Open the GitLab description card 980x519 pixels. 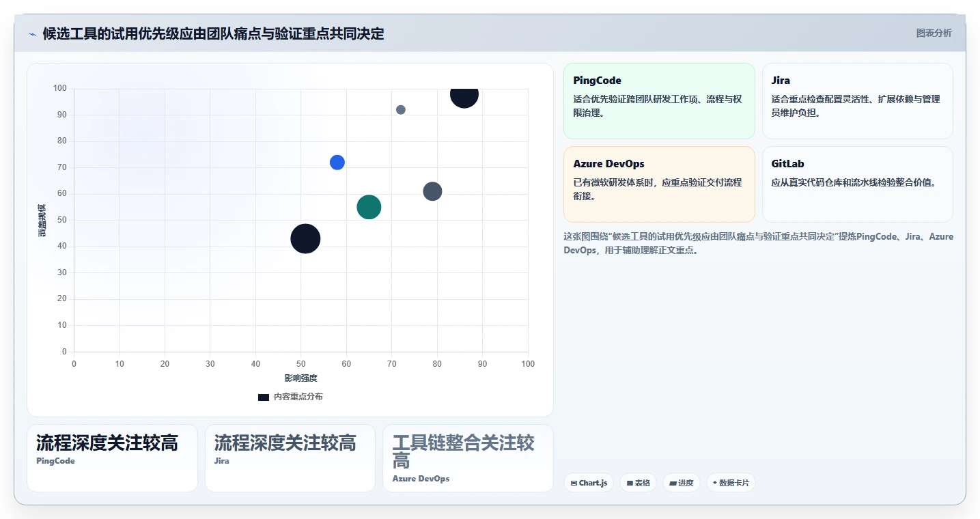tap(857, 184)
